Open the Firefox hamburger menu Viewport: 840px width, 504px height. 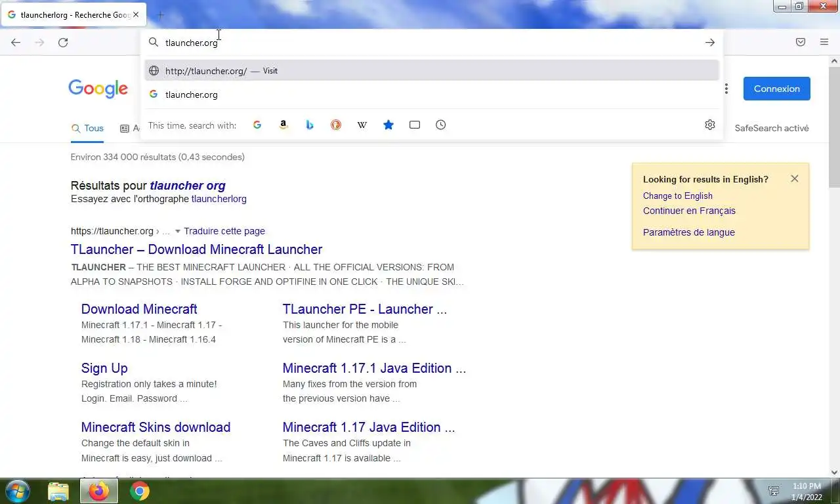tap(824, 42)
